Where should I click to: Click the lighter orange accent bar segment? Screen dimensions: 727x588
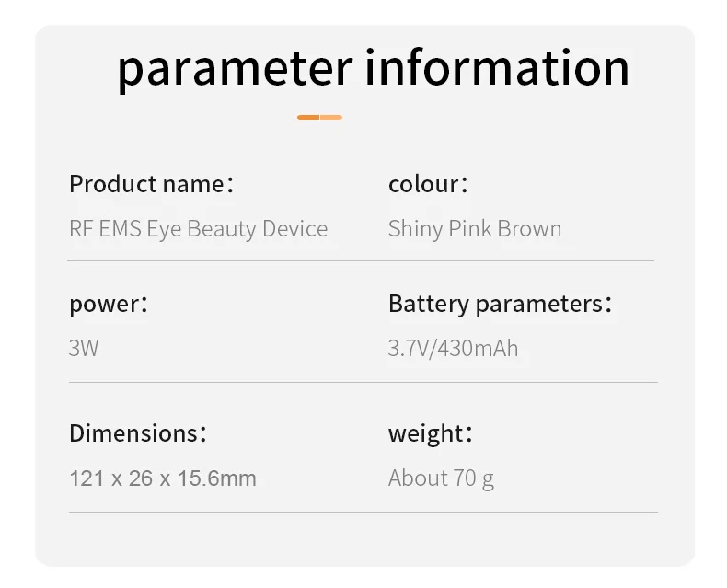click(x=331, y=117)
